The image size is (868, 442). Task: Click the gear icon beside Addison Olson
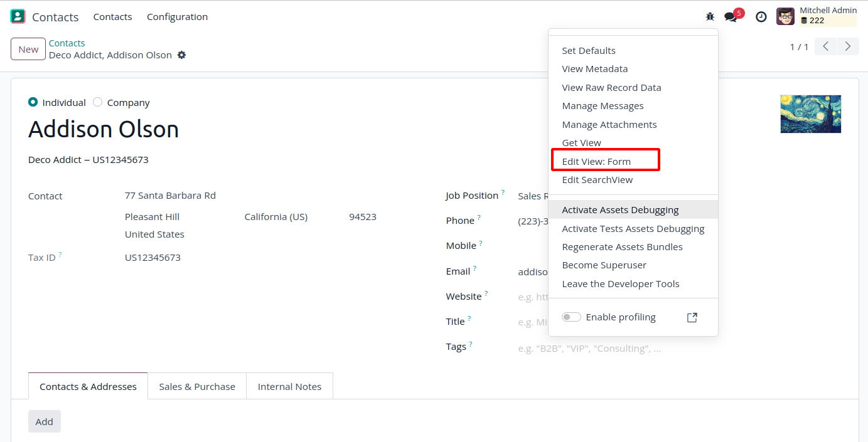point(181,55)
